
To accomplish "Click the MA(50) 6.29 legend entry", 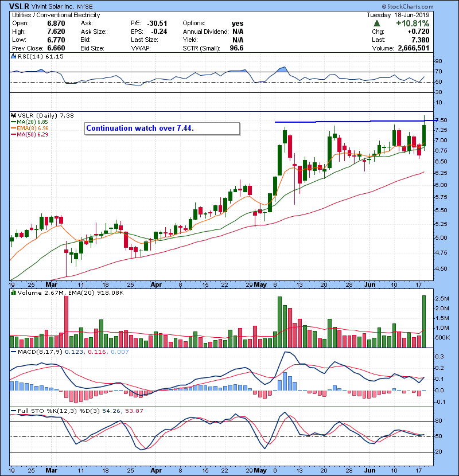I will pos(32,134).
